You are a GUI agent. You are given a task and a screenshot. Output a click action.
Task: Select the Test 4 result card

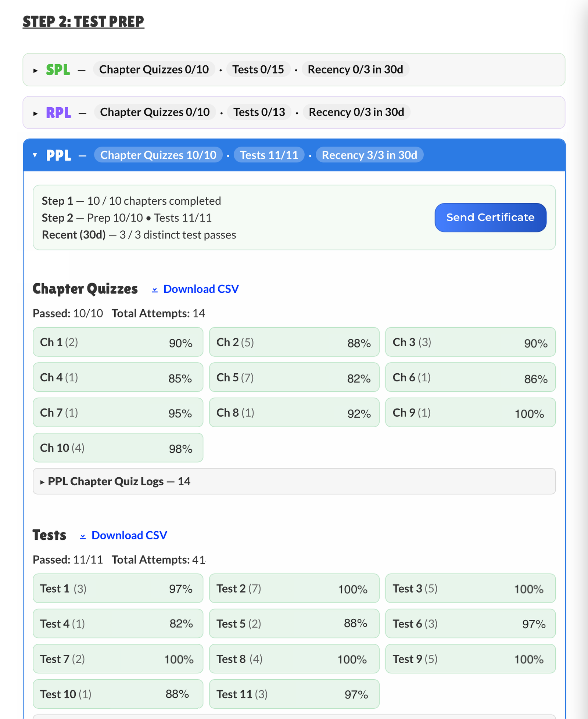[x=118, y=623]
